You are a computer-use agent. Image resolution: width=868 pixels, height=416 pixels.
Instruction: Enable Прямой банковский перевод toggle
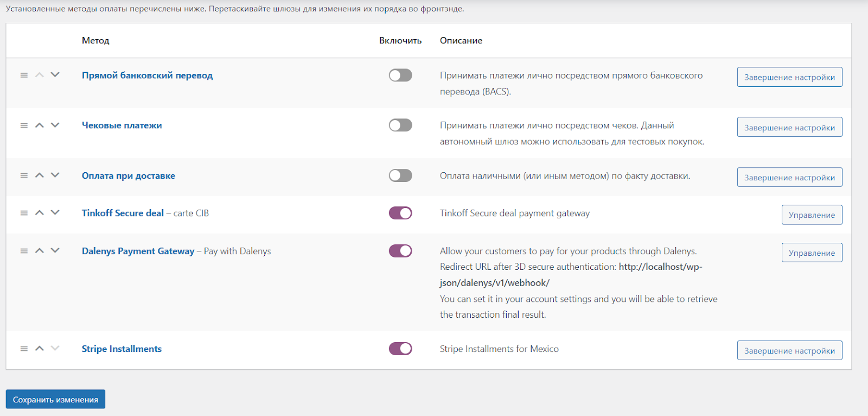pyautogui.click(x=400, y=75)
